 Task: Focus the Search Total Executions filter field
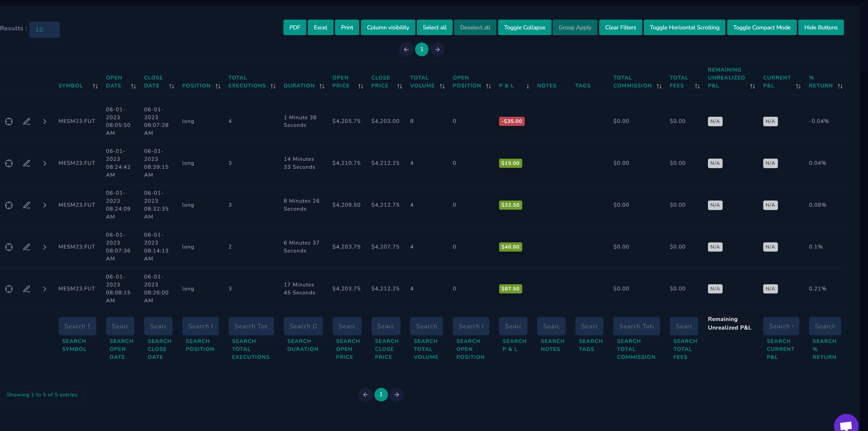point(251,326)
